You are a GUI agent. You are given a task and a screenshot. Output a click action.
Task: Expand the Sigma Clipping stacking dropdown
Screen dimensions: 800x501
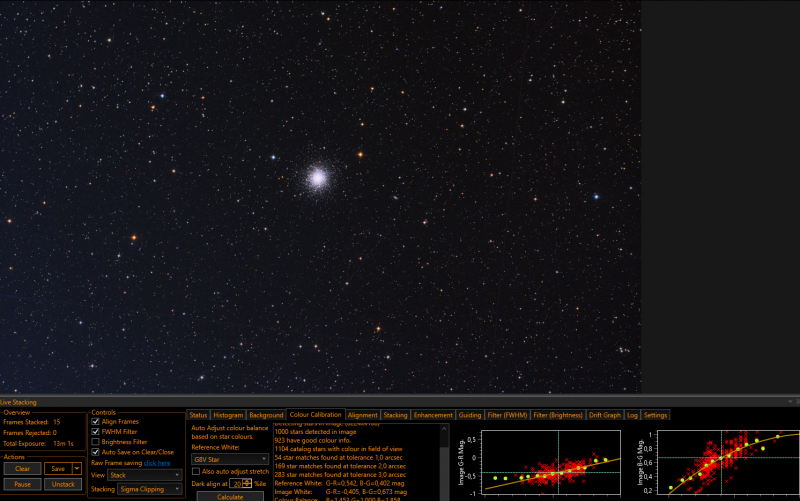click(149, 489)
